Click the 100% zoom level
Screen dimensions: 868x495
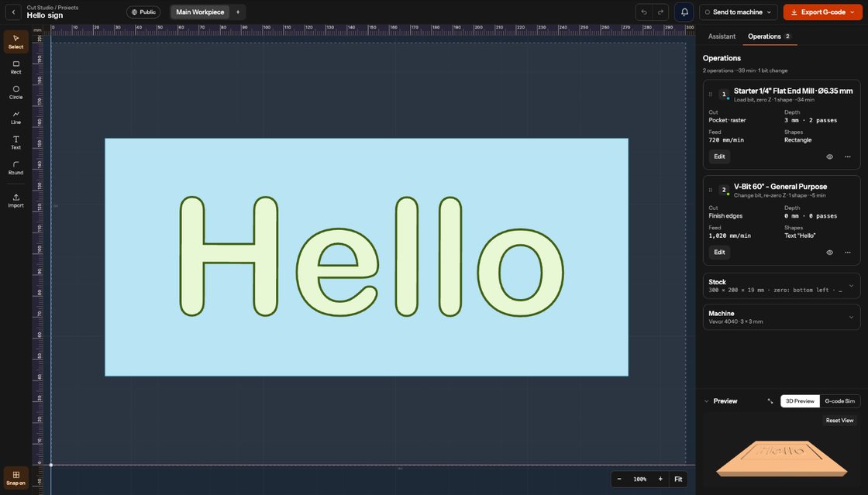[639, 480]
